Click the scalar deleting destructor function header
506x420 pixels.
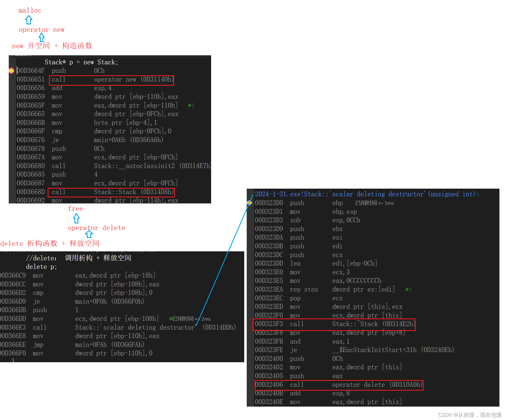[367, 194]
